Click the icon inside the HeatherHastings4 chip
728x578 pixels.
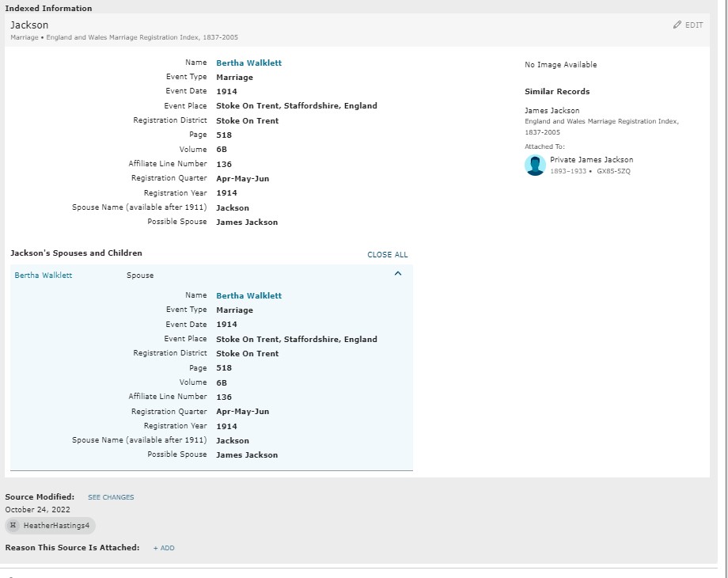coord(13,526)
